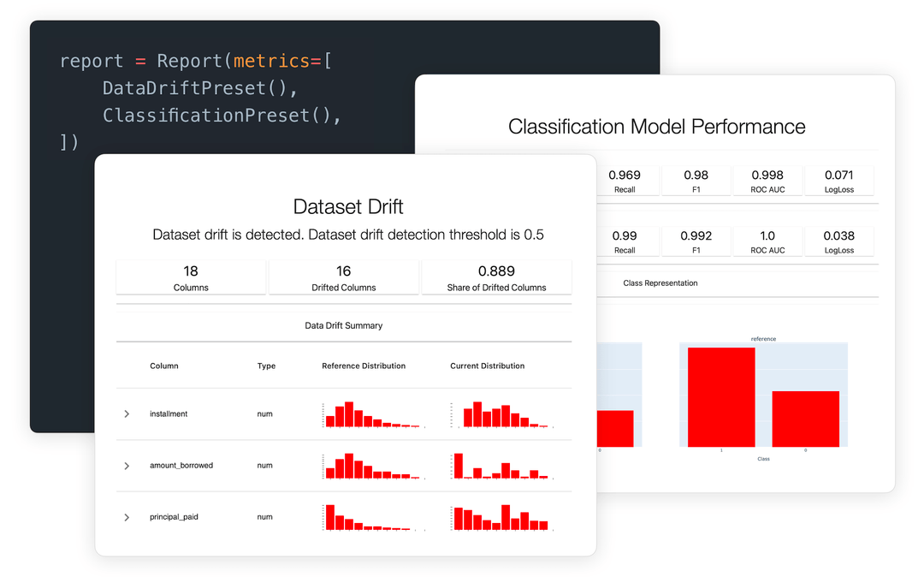924x577 pixels.
Task: Select the LogLoss 0.038 metric tile
Action: coord(838,241)
